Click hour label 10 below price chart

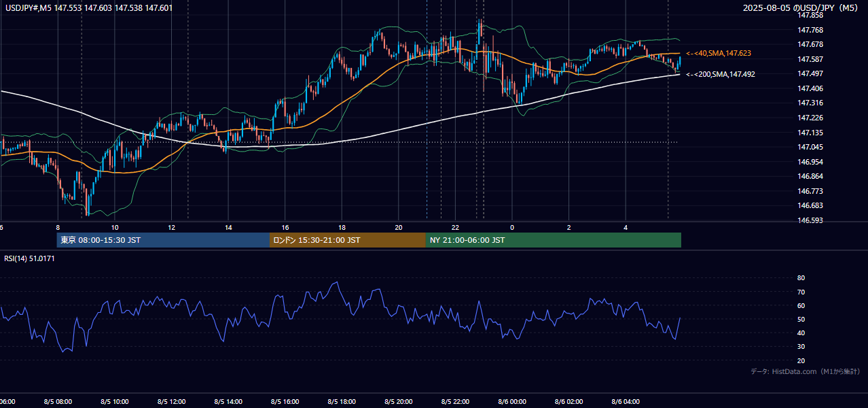[x=115, y=227]
